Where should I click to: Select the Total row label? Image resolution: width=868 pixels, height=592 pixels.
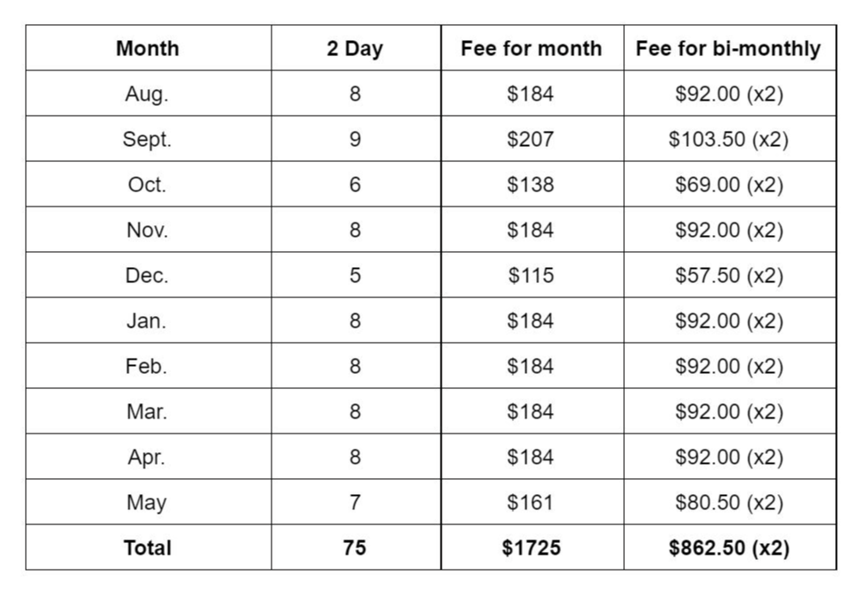click(147, 547)
